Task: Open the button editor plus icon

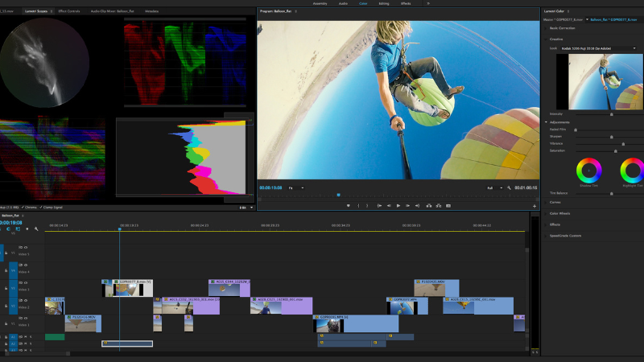Action: [x=534, y=206]
